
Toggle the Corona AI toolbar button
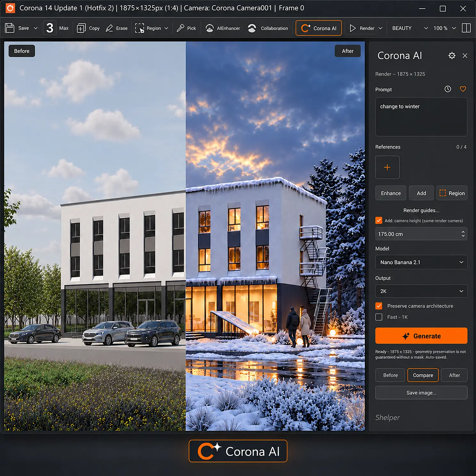click(319, 28)
